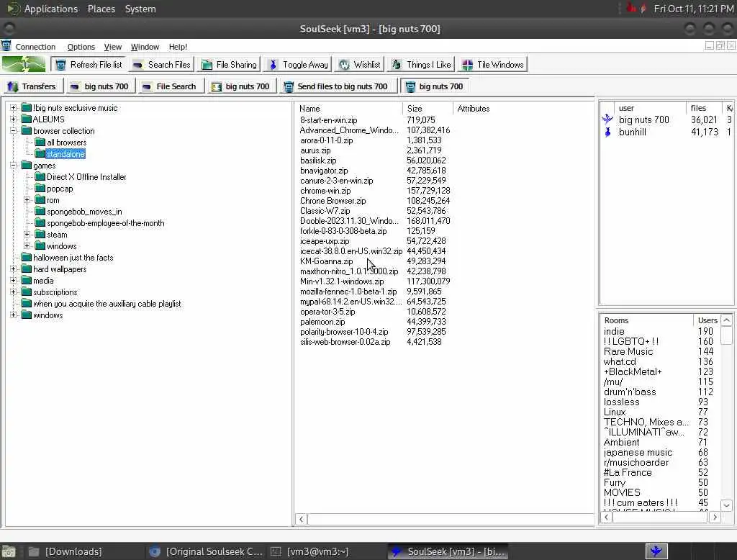Image resolution: width=737 pixels, height=560 pixels.
Task: Open Search Files from the toolbar
Action: coord(161,64)
